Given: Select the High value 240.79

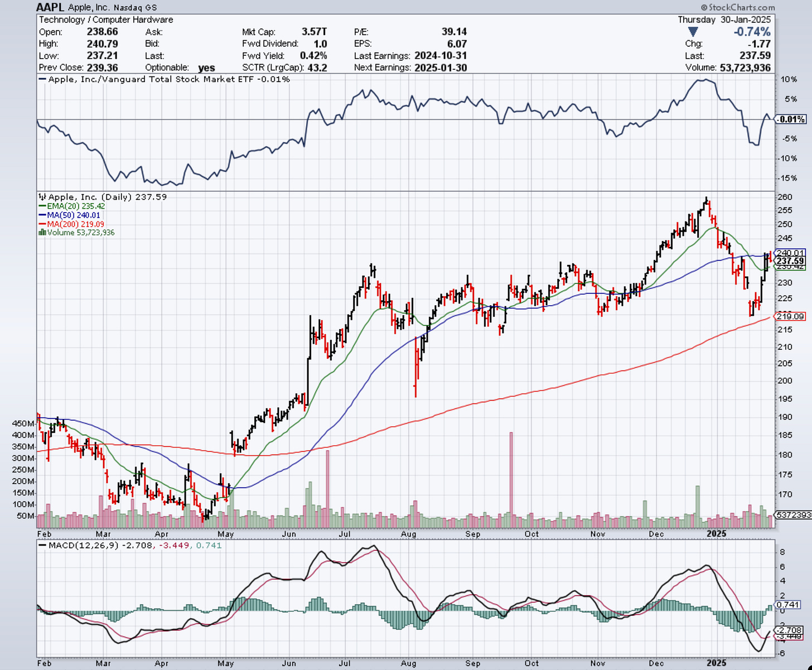Looking at the screenshot, I should pos(102,44).
